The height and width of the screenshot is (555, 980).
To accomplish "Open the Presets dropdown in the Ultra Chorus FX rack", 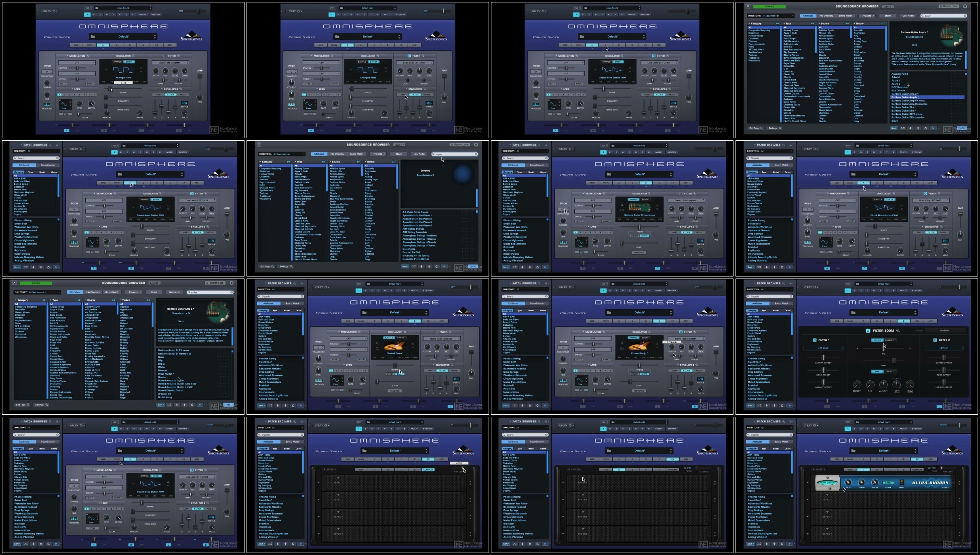I will [x=819, y=470].
